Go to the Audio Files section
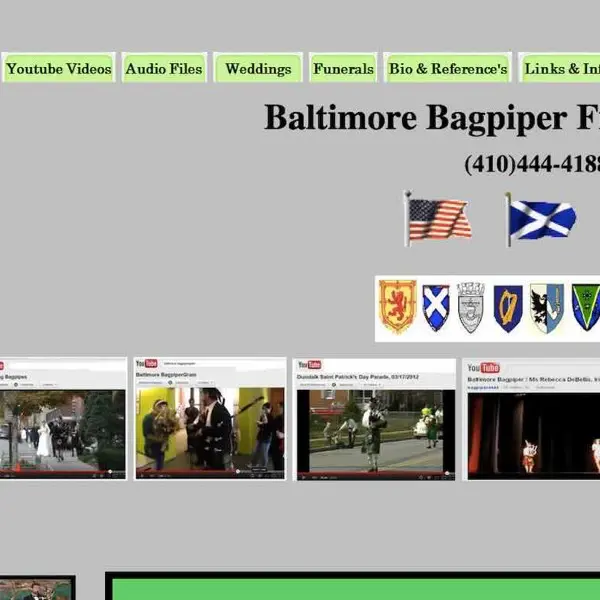Screen dimensions: 600x600 [x=164, y=68]
